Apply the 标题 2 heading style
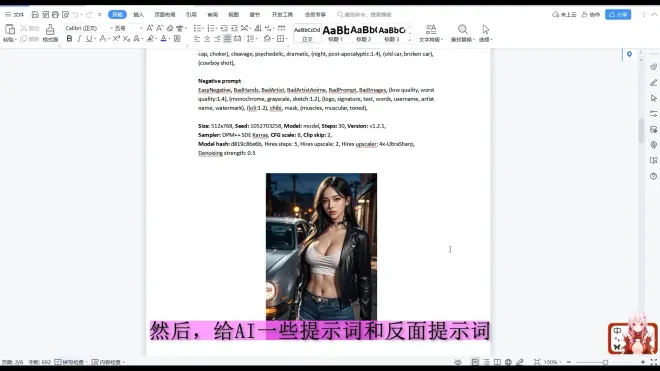This screenshot has height=371, width=660. coord(364,34)
